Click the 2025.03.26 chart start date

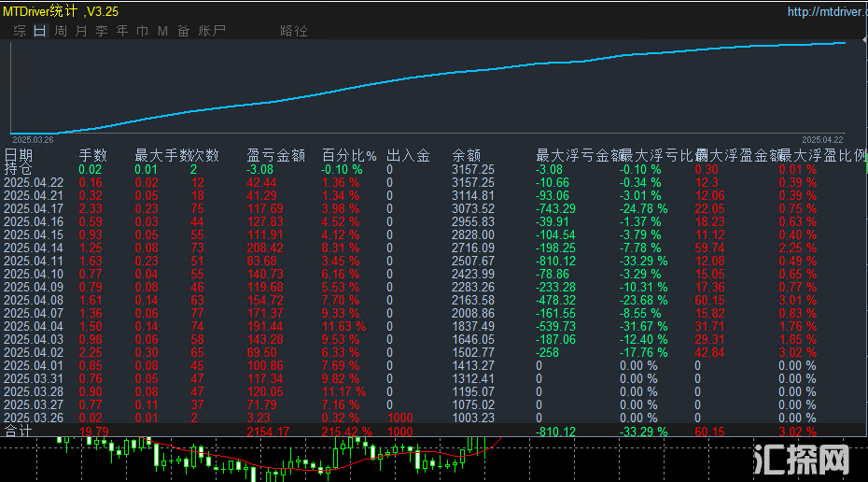pos(33,138)
